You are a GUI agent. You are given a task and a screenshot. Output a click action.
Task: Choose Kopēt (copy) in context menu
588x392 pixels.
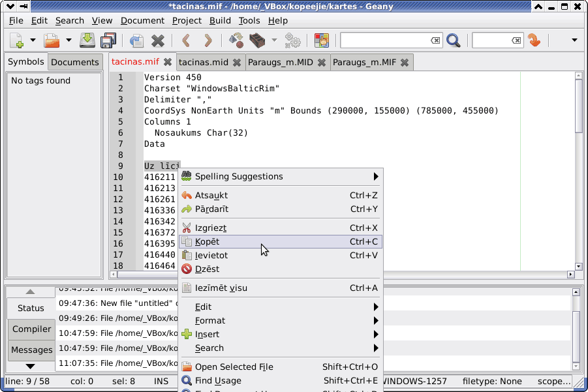click(x=281, y=242)
